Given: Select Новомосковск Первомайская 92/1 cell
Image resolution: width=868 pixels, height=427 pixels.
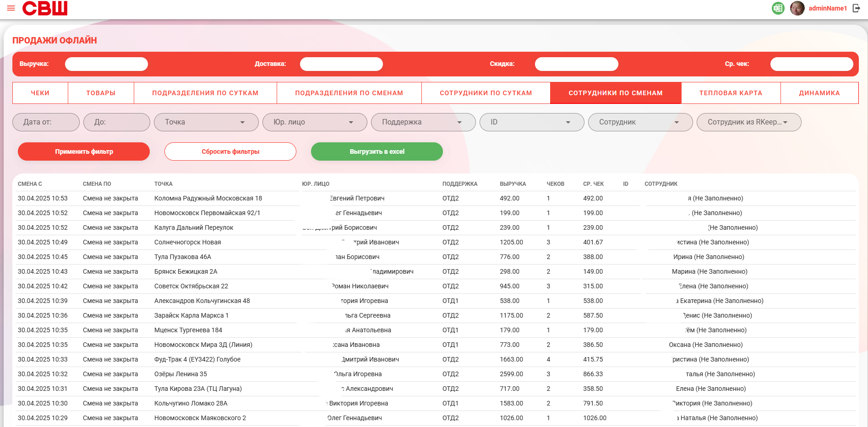Looking at the screenshot, I should click(x=207, y=213).
